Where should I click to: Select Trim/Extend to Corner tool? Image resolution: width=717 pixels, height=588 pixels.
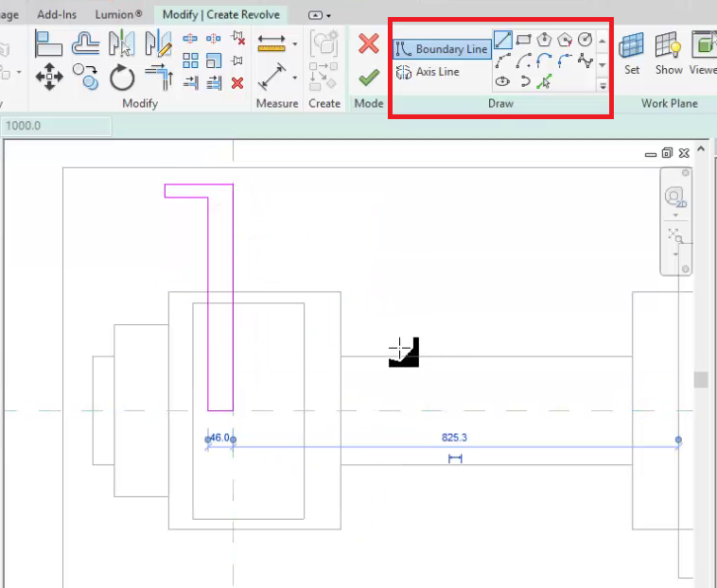[158, 77]
